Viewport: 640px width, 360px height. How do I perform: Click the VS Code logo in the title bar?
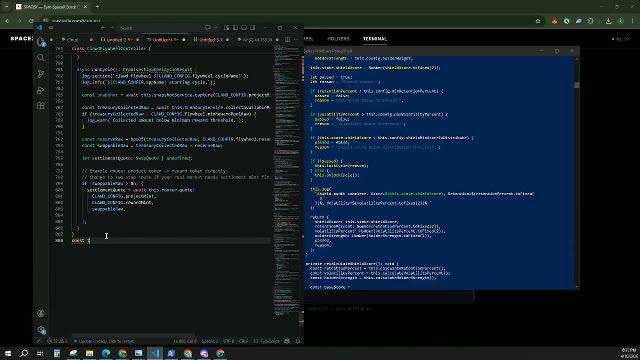pyautogui.click(x=39, y=28)
